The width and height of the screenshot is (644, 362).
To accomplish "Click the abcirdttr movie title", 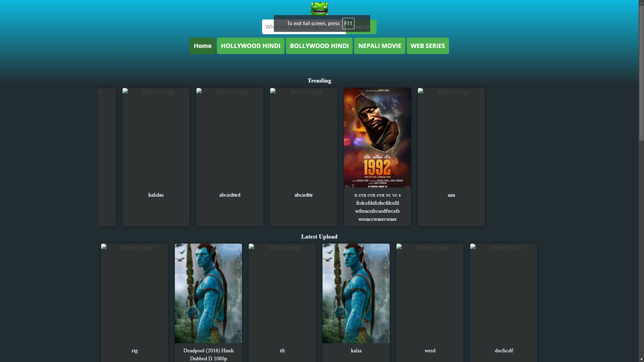I will [303, 195].
